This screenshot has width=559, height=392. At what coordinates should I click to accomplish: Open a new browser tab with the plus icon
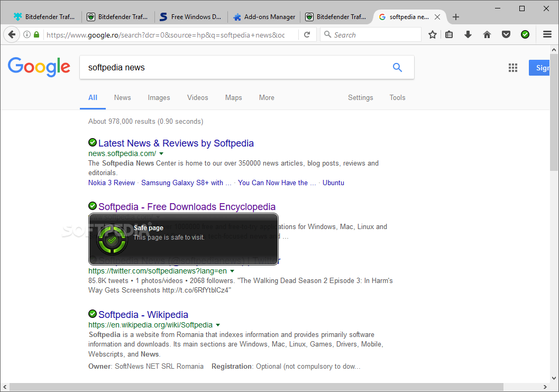click(x=456, y=16)
